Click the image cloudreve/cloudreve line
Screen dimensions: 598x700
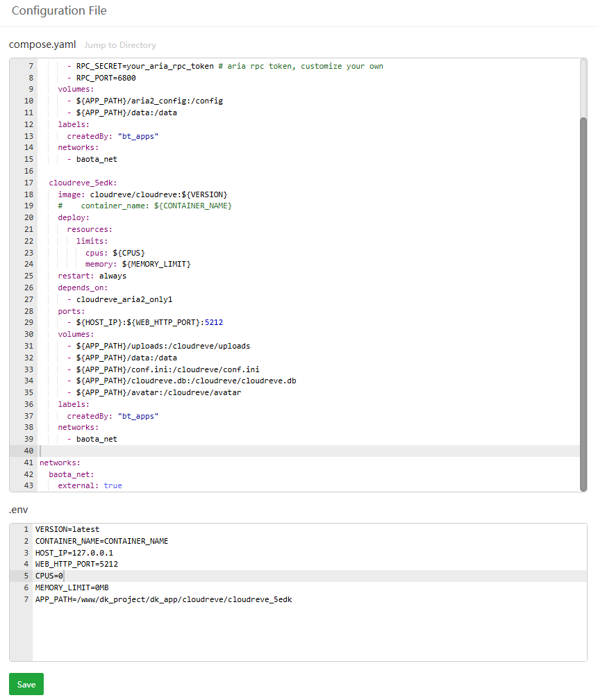click(142, 194)
